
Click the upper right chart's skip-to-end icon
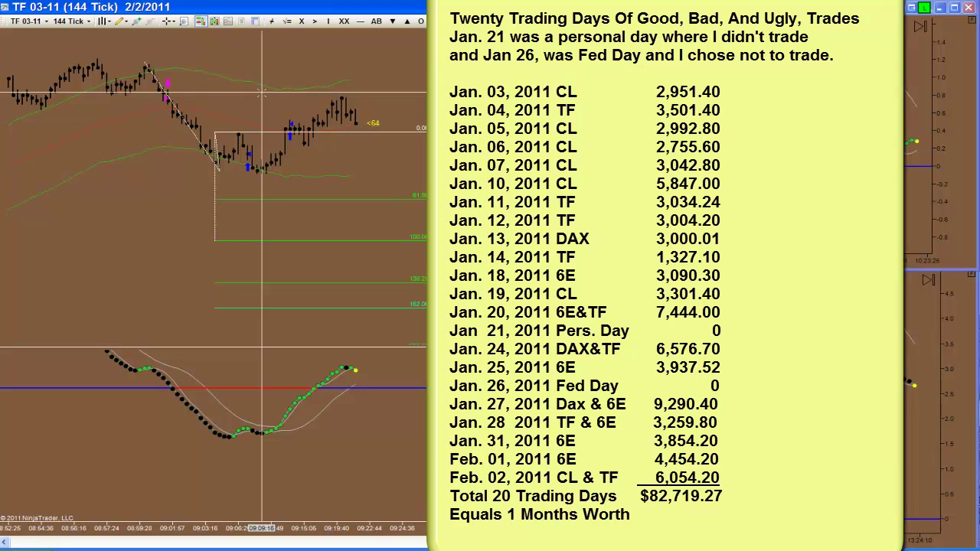920,27
